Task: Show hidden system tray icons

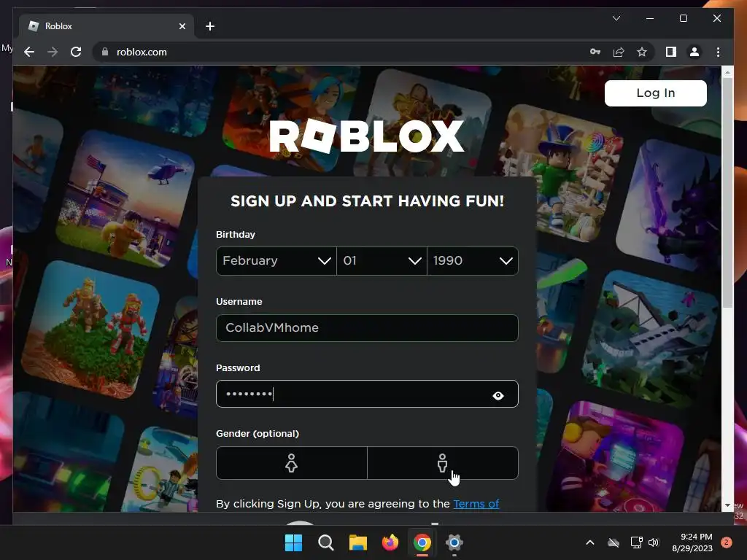Action: coord(589,542)
